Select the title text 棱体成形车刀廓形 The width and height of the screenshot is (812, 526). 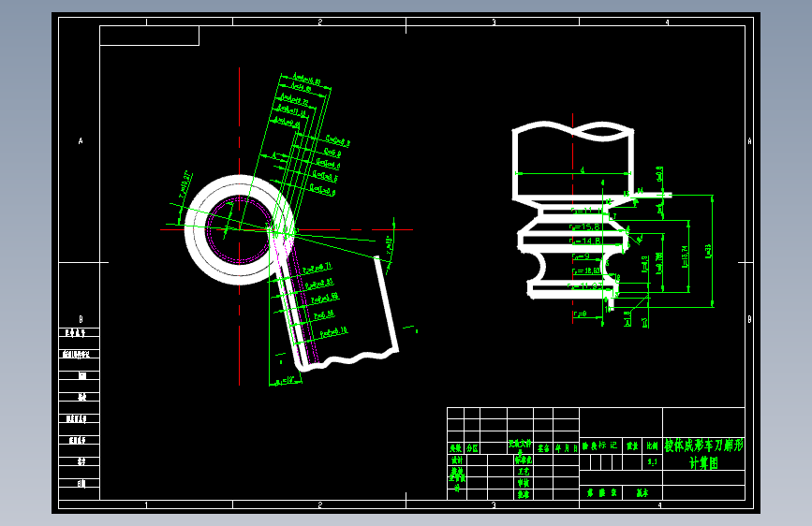point(703,446)
